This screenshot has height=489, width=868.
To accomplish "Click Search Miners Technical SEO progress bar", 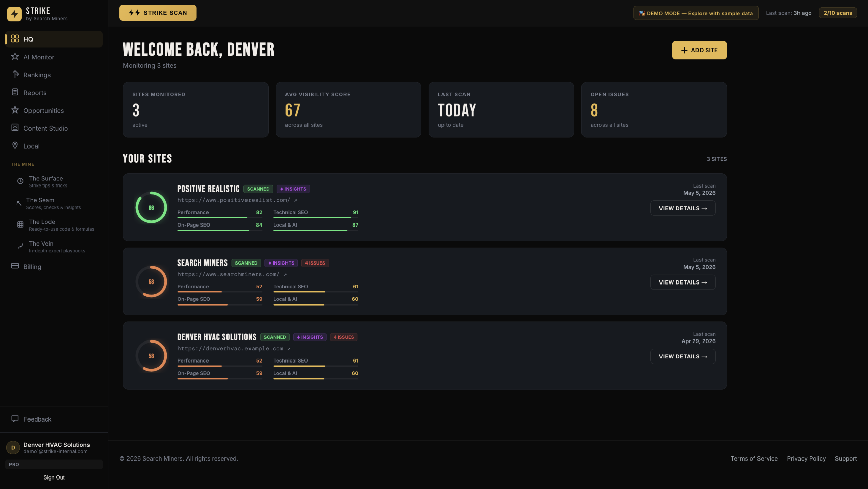I will pos(316,292).
